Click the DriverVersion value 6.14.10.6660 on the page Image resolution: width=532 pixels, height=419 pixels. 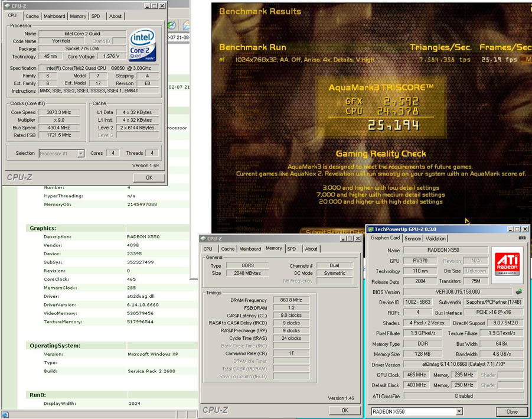tap(143, 304)
